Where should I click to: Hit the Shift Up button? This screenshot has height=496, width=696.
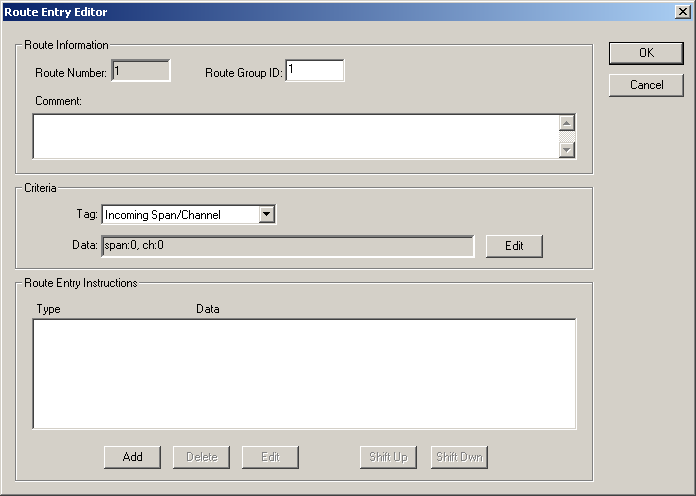387,457
